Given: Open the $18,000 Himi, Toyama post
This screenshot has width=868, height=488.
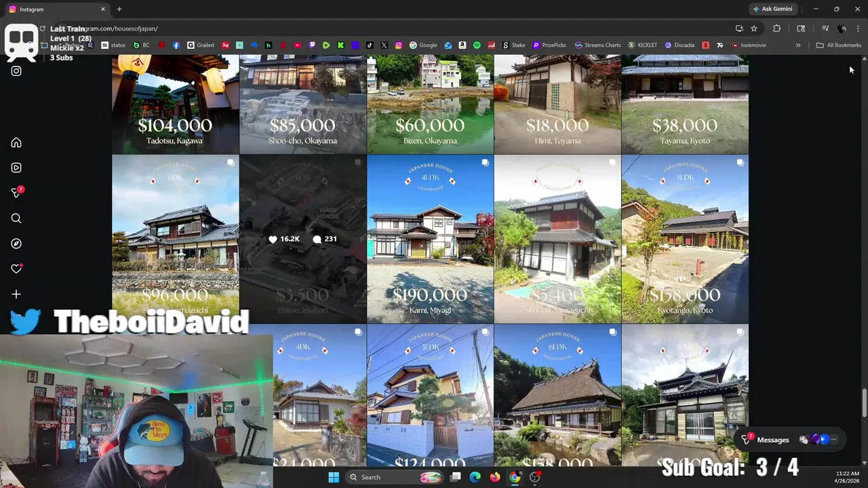Looking at the screenshot, I should click(x=557, y=104).
